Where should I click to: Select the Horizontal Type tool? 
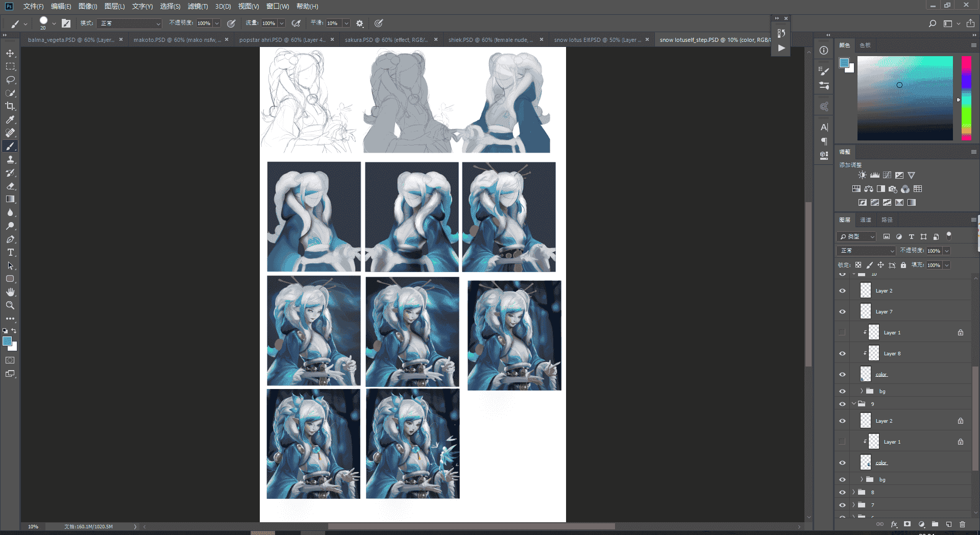click(10, 252)
